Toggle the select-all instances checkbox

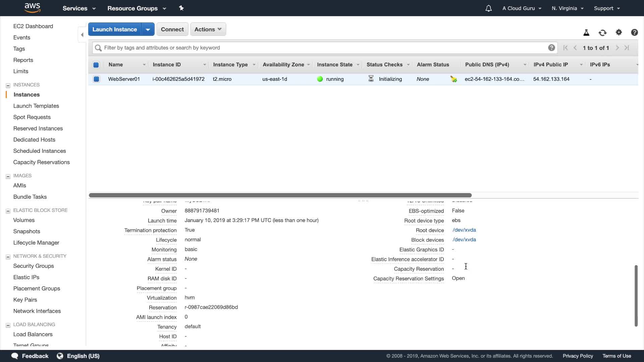96,65
